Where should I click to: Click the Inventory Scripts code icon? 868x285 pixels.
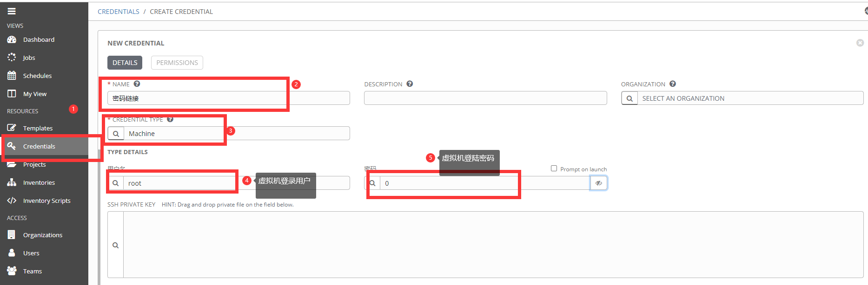[x=12, y=201]
